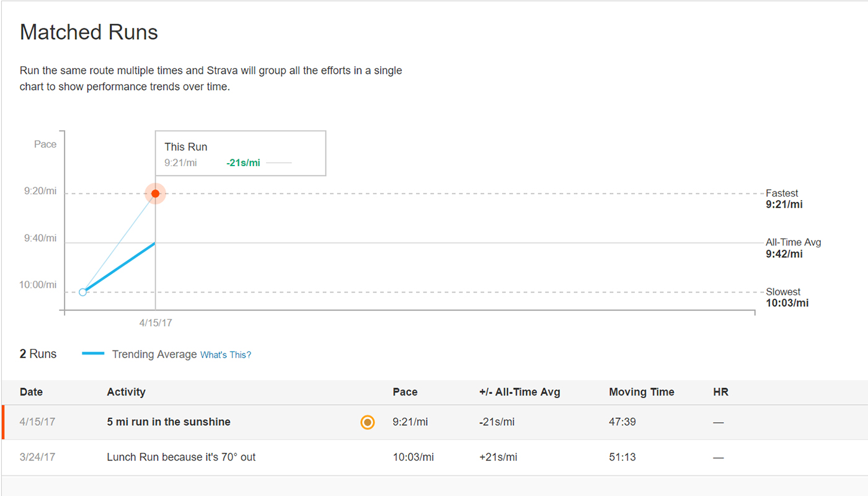Open the What's This? link
This screenshot has height=496, width=868.
[x=226, y=355]
